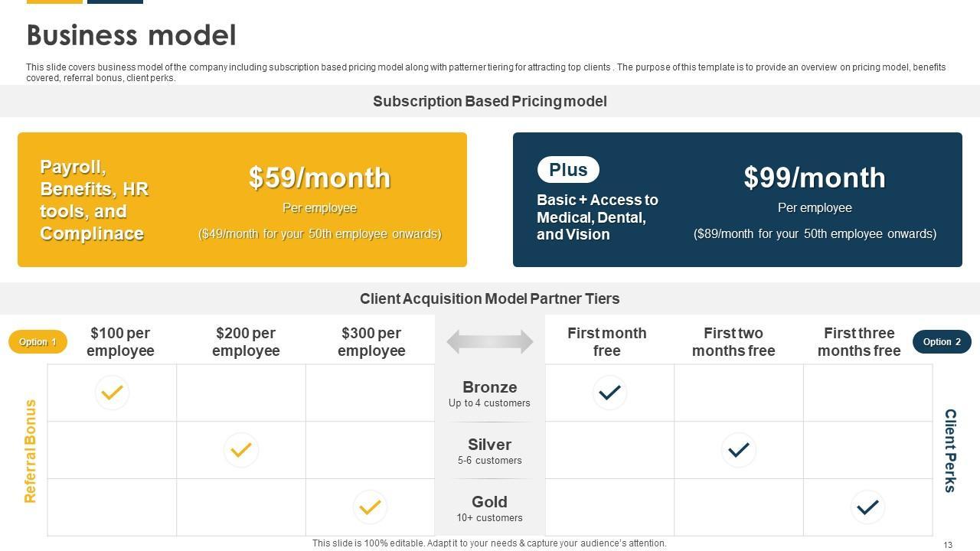The image size is (980, 551).
Task: Click the $99/month price text
Action: pos(815,178)
